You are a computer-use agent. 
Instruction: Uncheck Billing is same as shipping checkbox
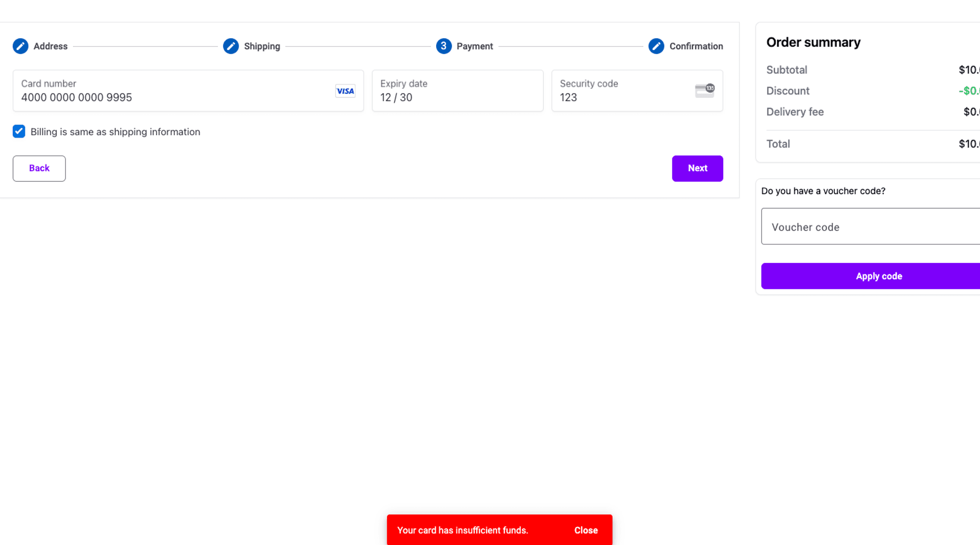tap(19, 131)
